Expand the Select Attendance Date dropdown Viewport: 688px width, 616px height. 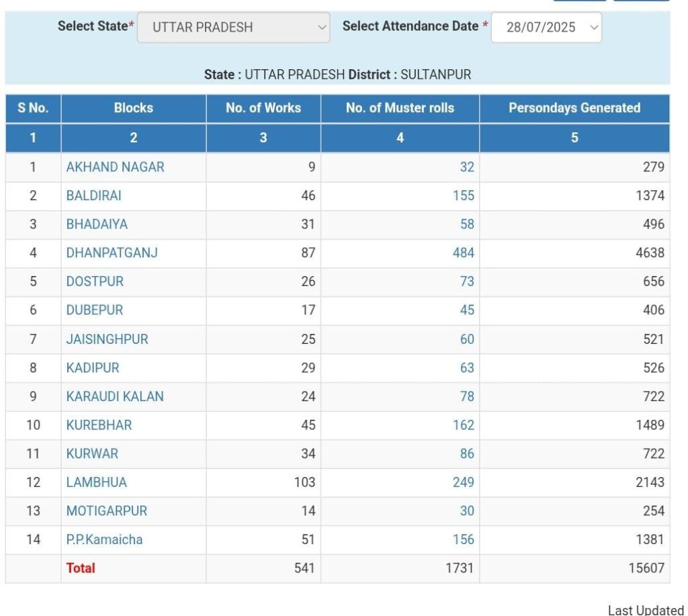(x=546, y=28)
